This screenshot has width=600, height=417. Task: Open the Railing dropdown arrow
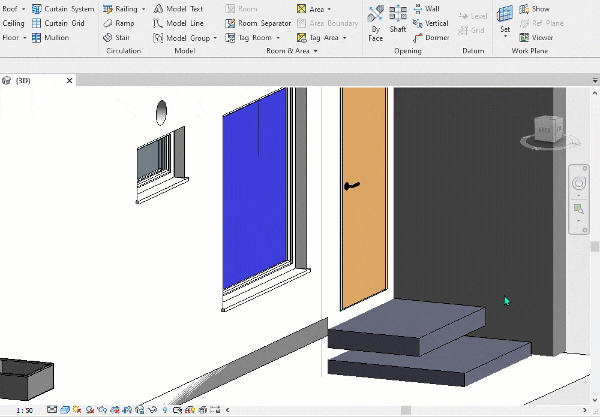[143, 9]
